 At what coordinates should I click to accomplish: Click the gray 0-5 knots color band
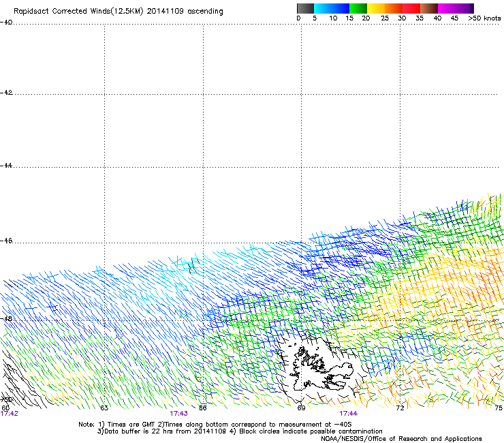click(x=305, y=8)
